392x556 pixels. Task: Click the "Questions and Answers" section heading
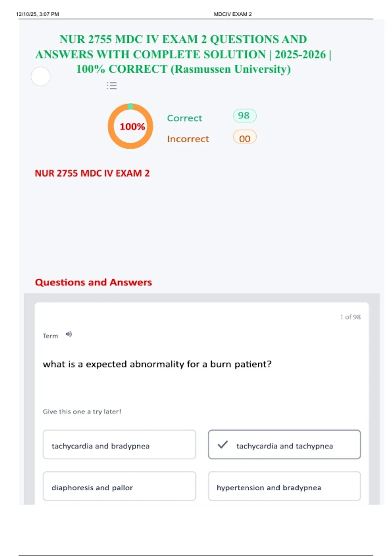(x=93, y=282)
